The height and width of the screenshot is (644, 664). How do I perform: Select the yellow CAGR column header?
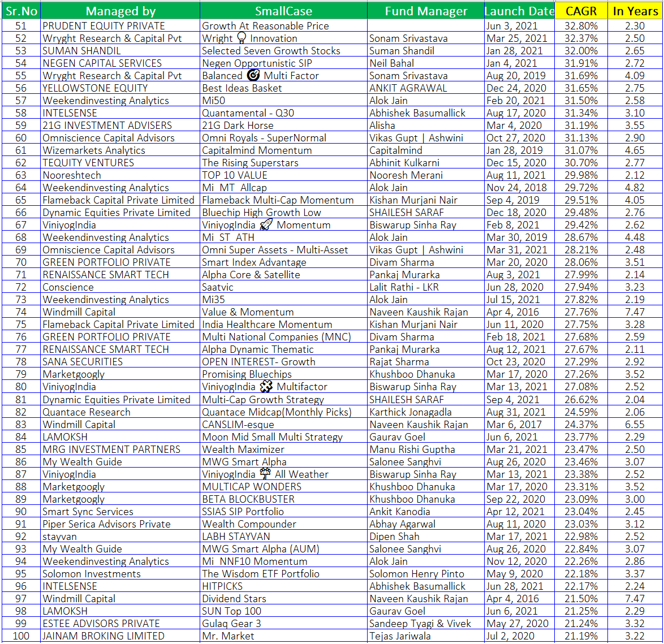click(581, 11)
